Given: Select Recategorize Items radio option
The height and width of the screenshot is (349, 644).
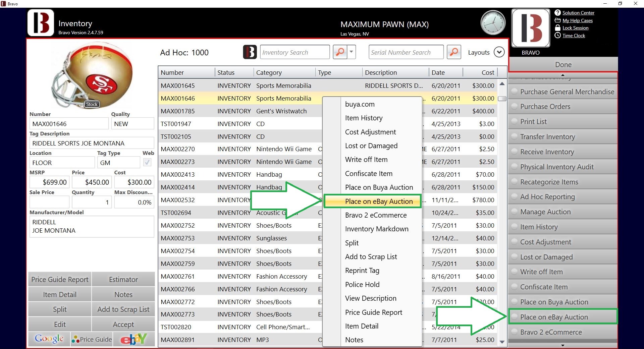Looking at the screenshot, I should click(514, 182).
